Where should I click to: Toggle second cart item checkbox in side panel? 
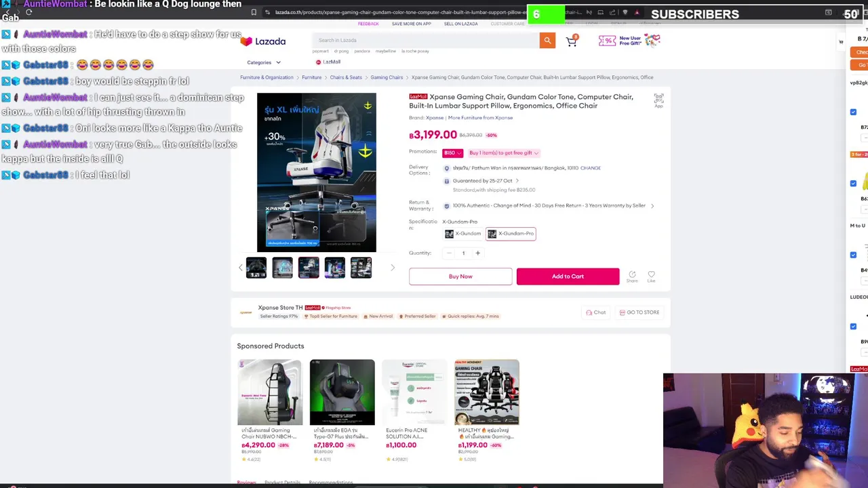point(853,184)
